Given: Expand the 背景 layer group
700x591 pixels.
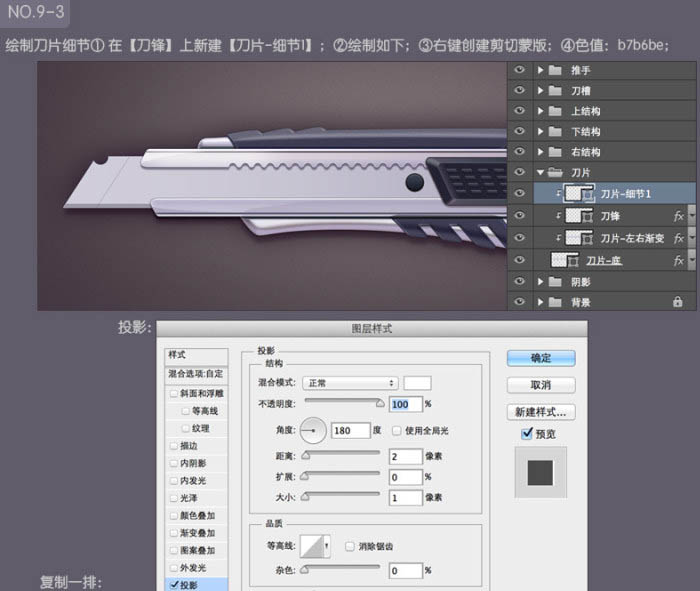Looking at the screenshot, I should pos(541,302).
